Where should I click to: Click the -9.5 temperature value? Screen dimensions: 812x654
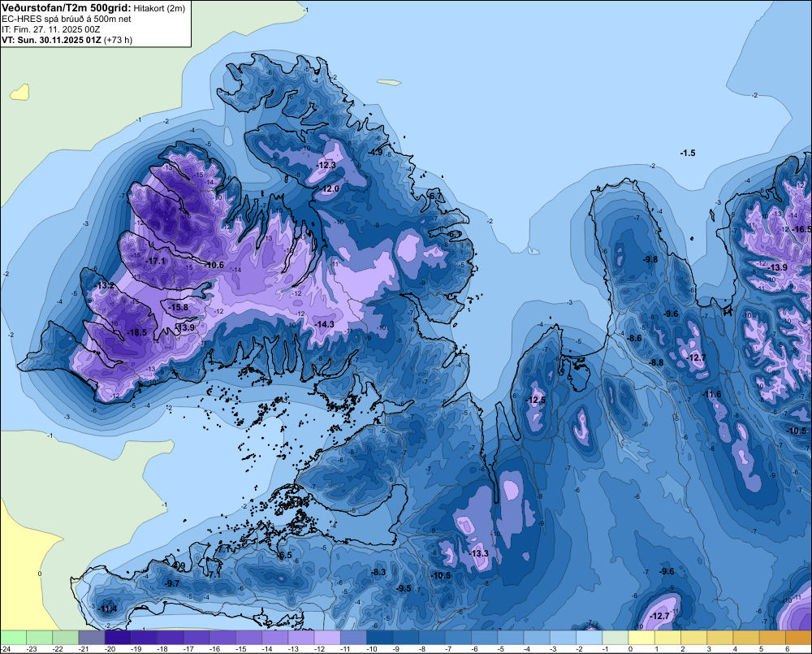click(x=404, y=588)
